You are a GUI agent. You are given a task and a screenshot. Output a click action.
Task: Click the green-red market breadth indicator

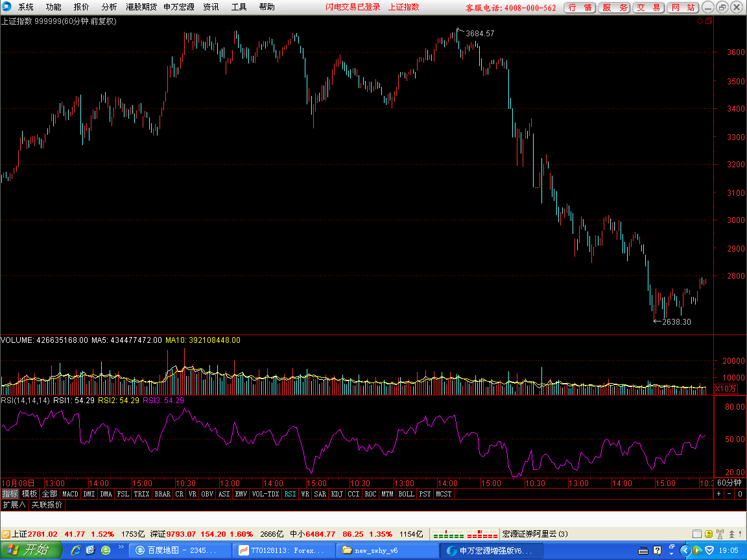coord(465,534)
